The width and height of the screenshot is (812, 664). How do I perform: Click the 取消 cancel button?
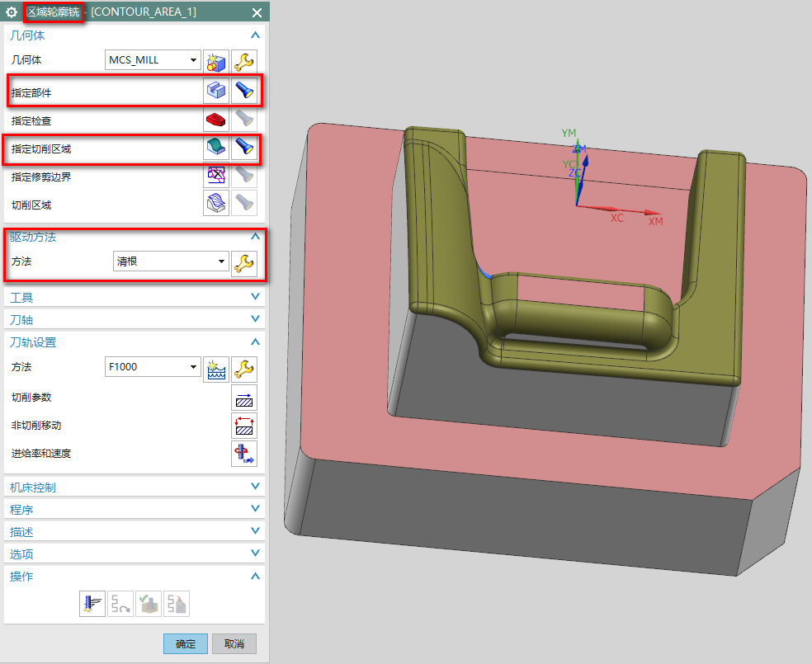234,644
